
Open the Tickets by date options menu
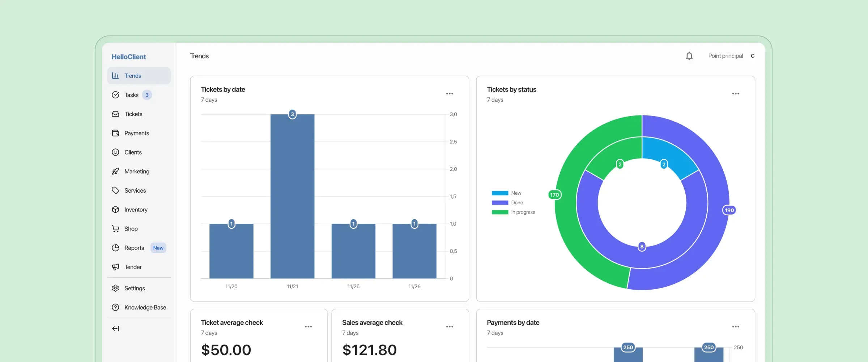(450, 93)
